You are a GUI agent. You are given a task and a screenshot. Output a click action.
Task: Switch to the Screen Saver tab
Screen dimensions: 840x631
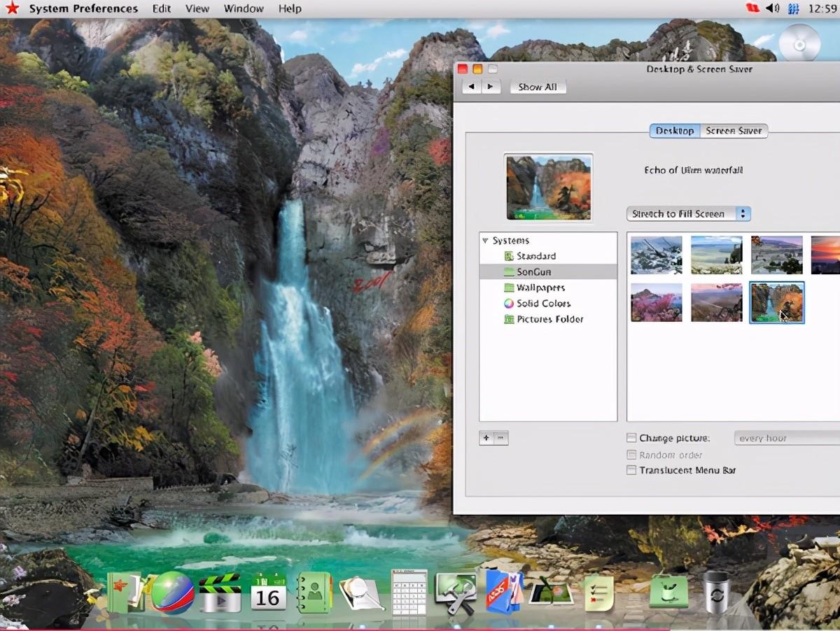point(734,131)
